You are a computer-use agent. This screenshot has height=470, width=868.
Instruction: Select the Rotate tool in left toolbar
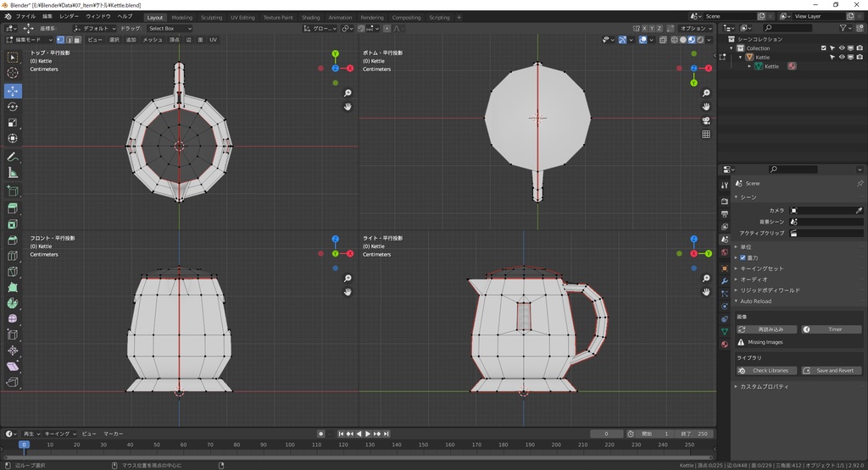tap(13, 106)
